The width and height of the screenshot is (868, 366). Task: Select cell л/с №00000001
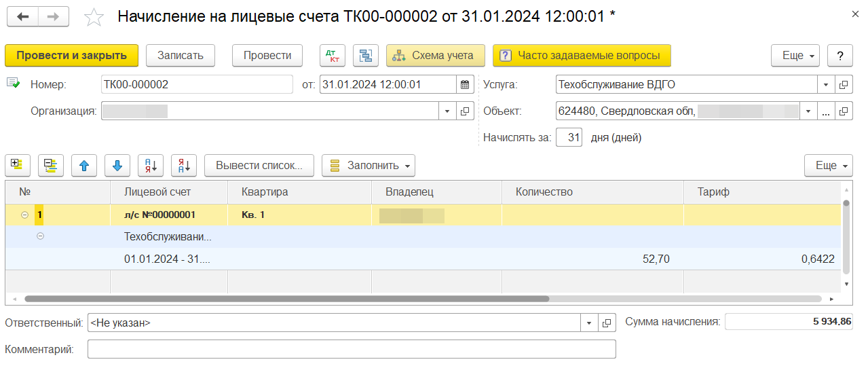(x=168, y=215)
